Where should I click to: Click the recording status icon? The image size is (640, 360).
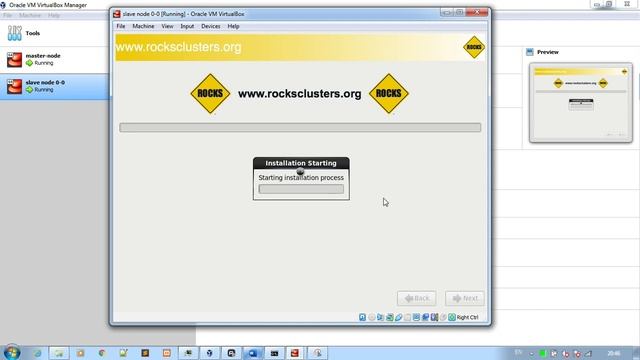point(425,317)
